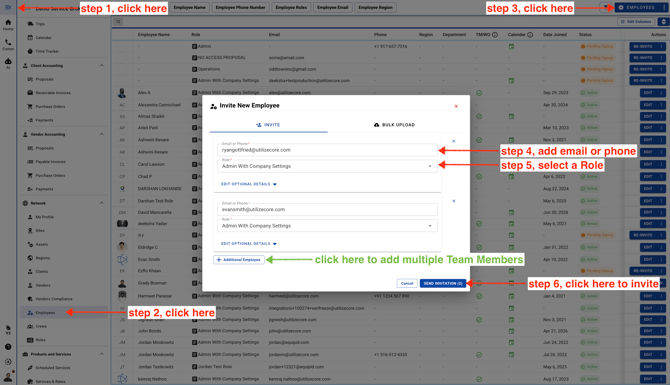Screen dimensions: 670x385
Task: Click Edit for the Sep 29, 2023 row
Action: (648, 93)
